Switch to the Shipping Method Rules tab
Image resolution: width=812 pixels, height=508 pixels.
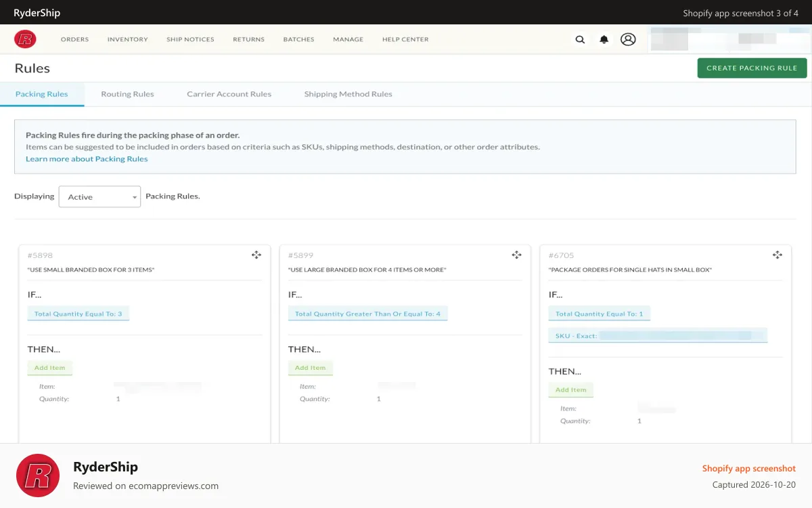pos(348,94)
